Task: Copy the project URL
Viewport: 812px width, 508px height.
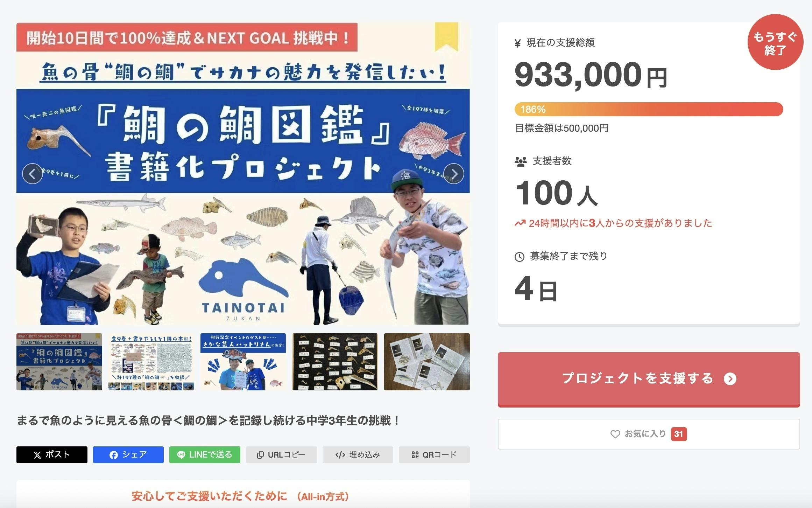Action: pos(281,454)
